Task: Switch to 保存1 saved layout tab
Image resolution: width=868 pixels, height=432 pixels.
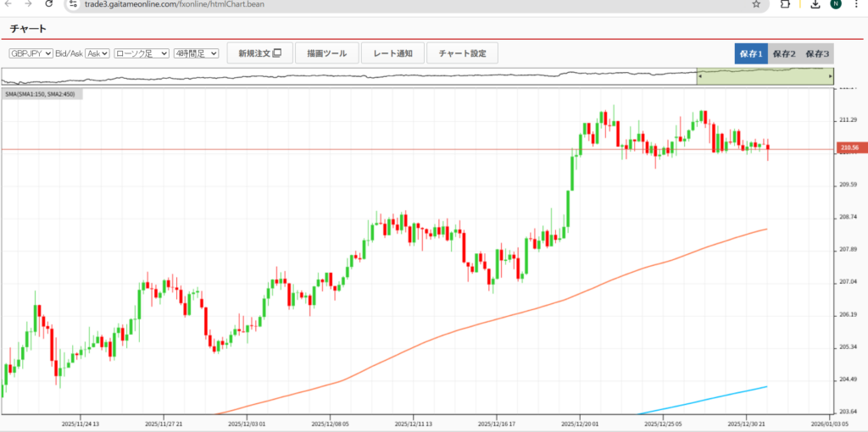Action: click(x=751, y=53)
